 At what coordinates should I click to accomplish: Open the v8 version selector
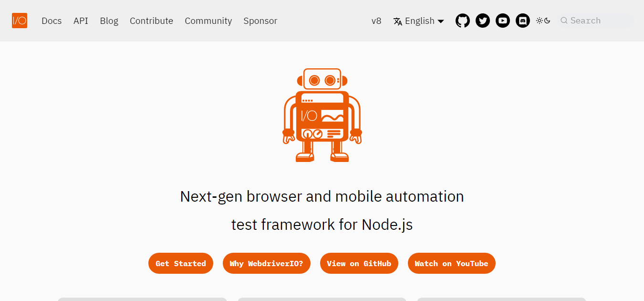(376, 21)
